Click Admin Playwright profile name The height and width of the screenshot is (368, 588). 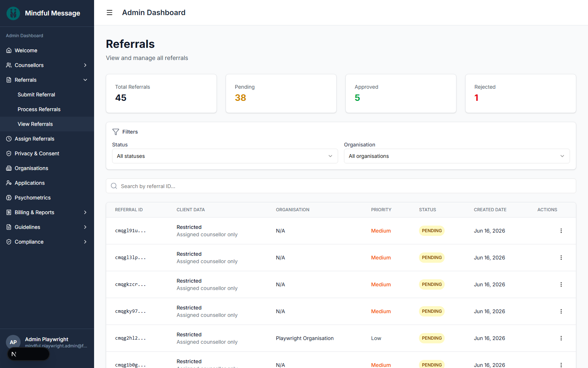point(47,339)
